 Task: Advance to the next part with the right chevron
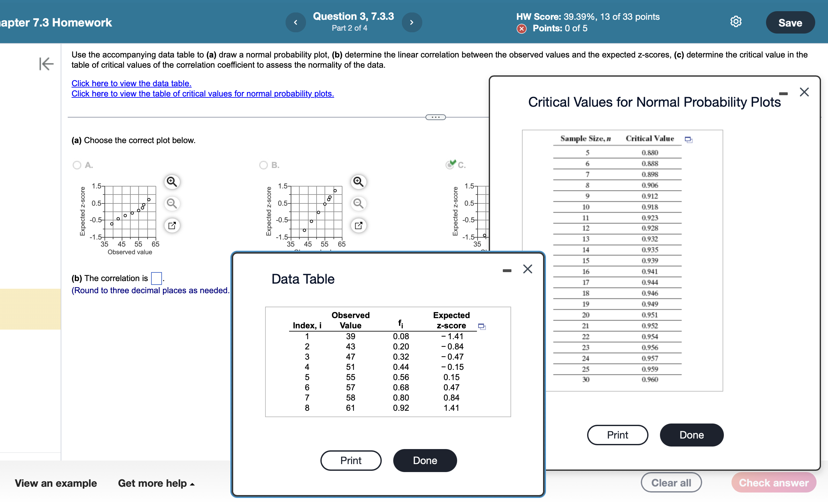[412, 22]
